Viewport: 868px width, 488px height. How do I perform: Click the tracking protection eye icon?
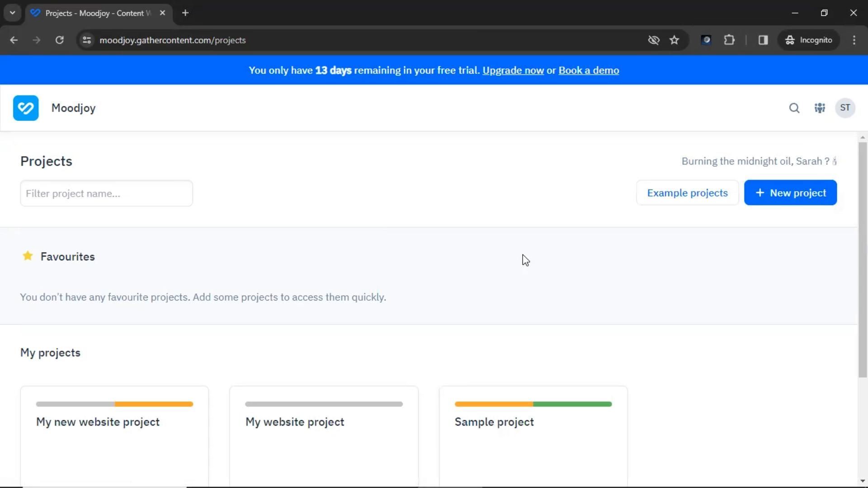pos(654,40)
